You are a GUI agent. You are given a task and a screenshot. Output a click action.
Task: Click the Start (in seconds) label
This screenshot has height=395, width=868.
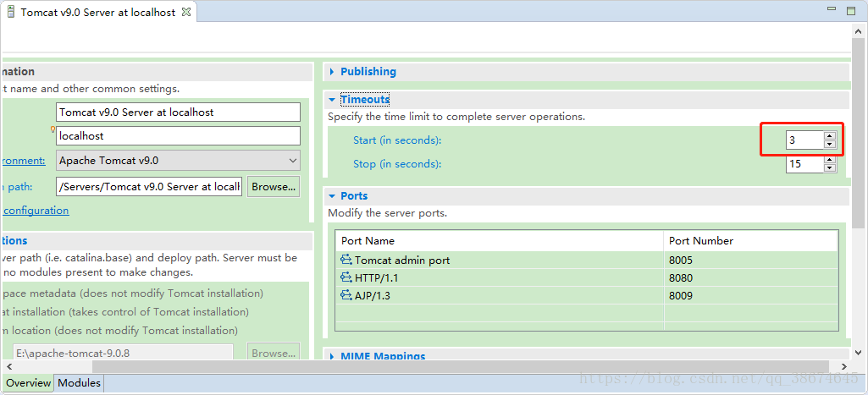(x=397, y=140)
